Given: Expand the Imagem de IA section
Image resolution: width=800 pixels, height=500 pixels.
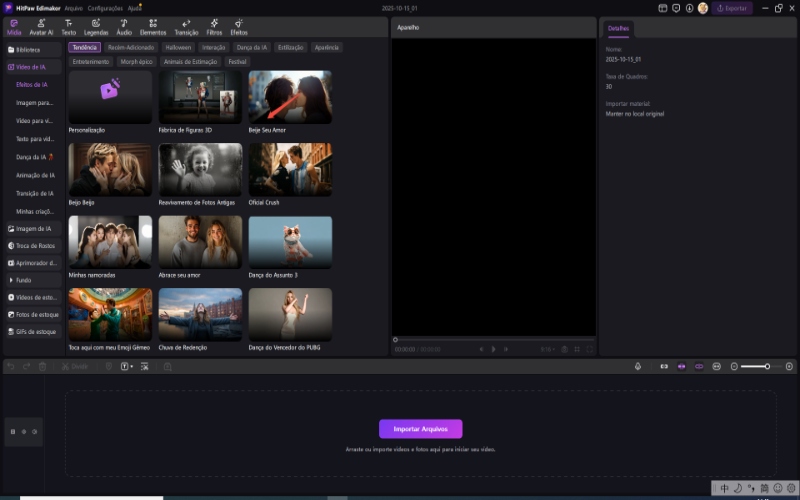Looking at the screenshot, I should coord(33,228).
